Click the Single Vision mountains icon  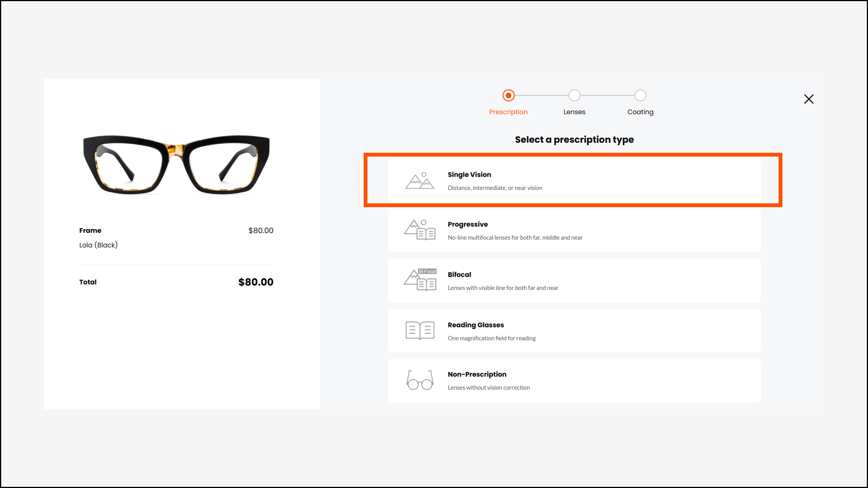420,181
